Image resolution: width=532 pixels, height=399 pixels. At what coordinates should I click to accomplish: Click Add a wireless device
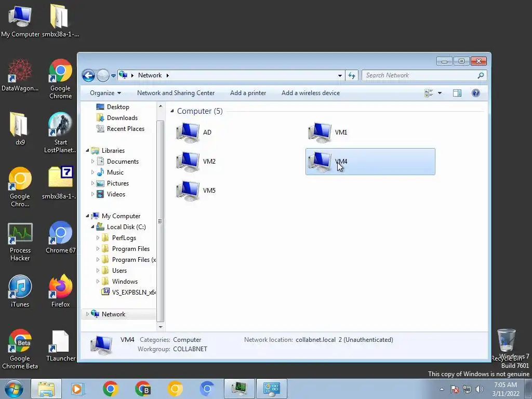(311, 93)
